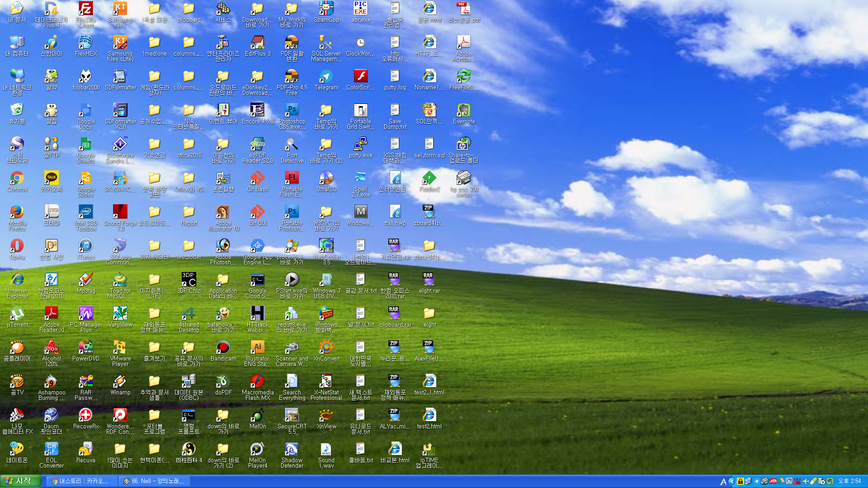Open the Chrome desktop shortcut
Image resolution: width=868 pixels, height=488 pixels.
point(17,181)
